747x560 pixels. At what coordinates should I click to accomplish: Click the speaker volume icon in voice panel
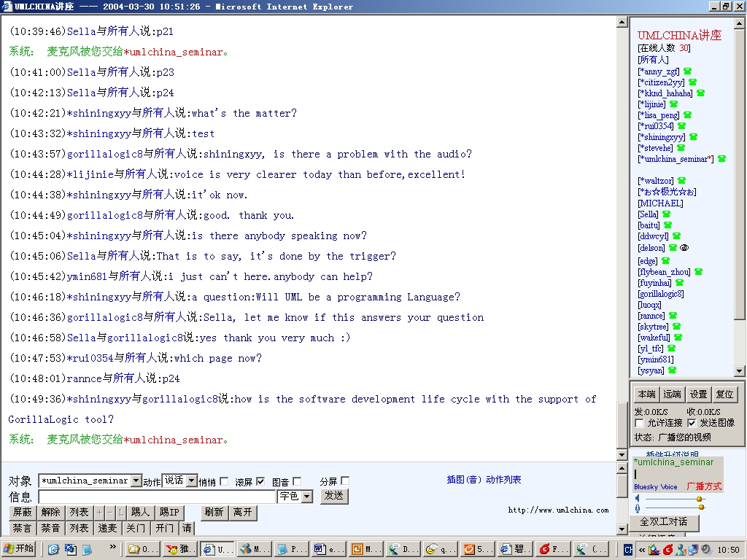(638, 499)
